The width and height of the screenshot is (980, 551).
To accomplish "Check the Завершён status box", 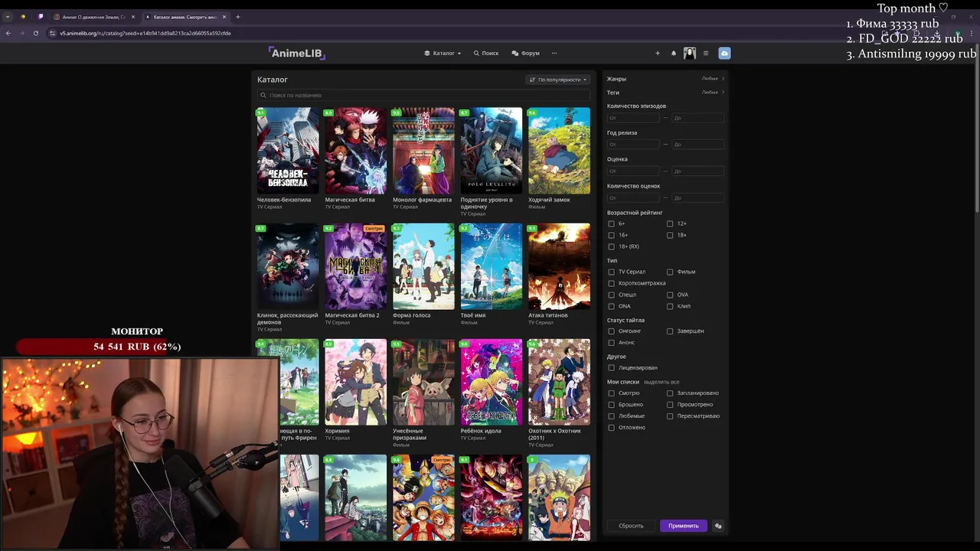I will pyautogui.click(x=670, y=331).
